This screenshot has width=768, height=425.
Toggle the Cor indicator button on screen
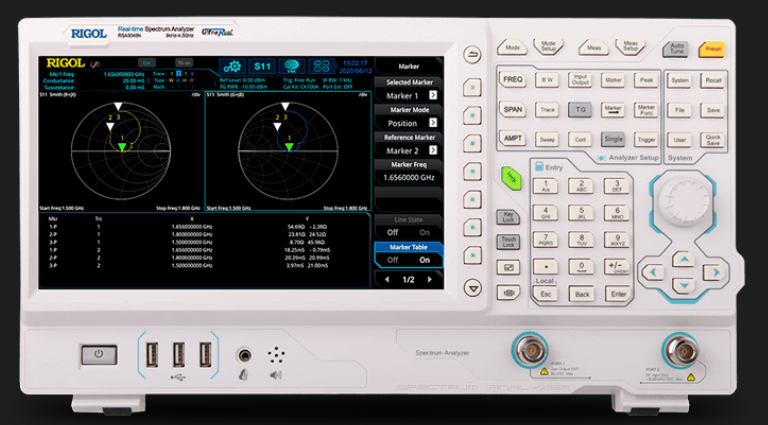146,63
